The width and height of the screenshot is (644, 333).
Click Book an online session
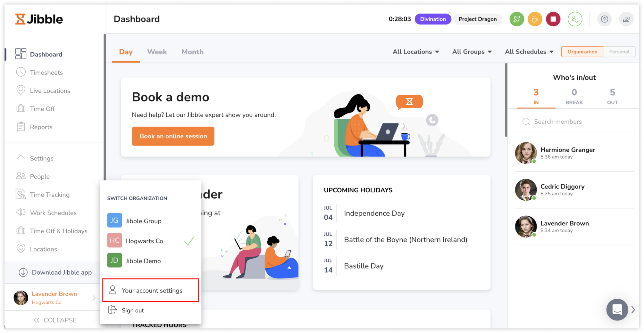[173, 136]
